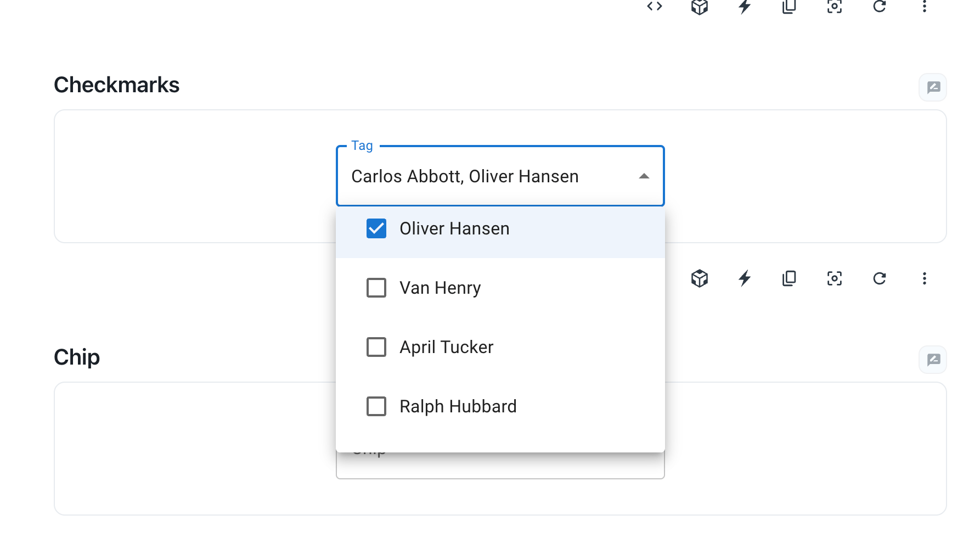Image resolution: width=980 pixels, height=537 pixels.
Task: Open the Checkmarks demo in CodeSandbox
Action: (700, 7)
